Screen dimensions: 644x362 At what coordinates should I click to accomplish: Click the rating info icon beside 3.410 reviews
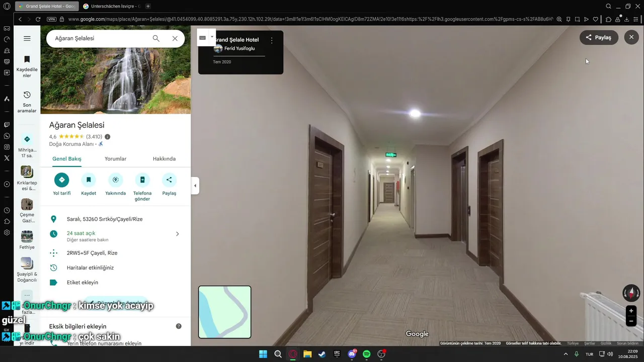point(107,137)
